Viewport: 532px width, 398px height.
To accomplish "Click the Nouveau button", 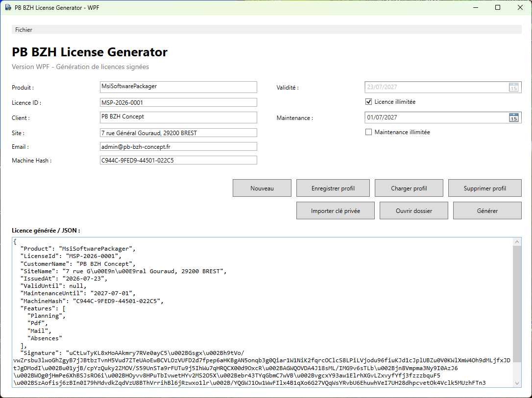I will 262,188.
